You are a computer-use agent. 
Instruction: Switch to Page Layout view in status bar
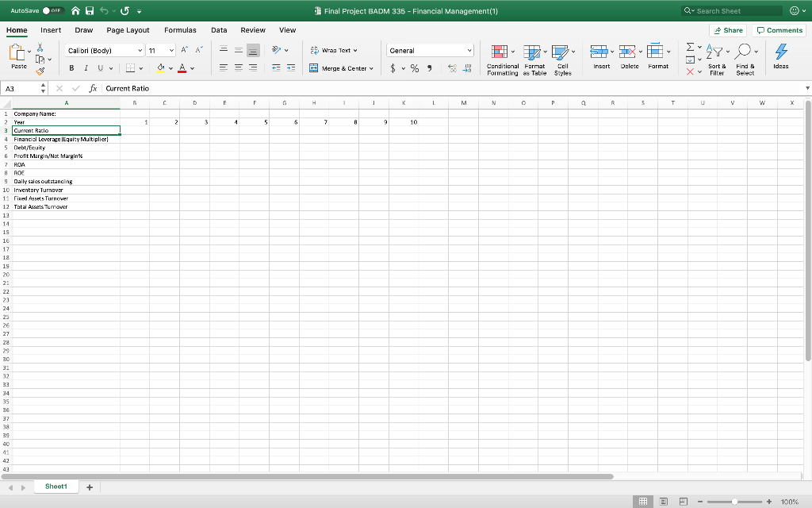click(x=664, y=502)
